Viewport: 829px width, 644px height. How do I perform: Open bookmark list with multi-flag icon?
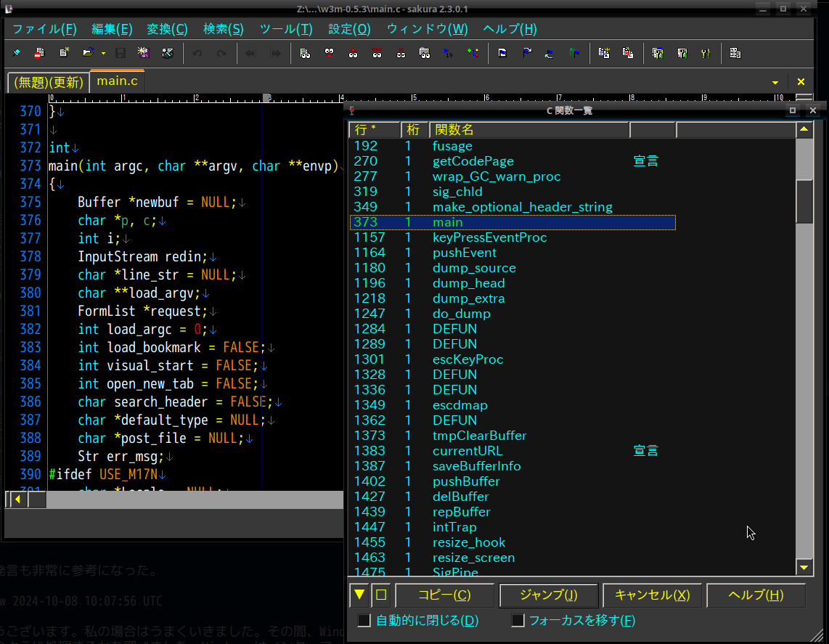coord(574,53)
